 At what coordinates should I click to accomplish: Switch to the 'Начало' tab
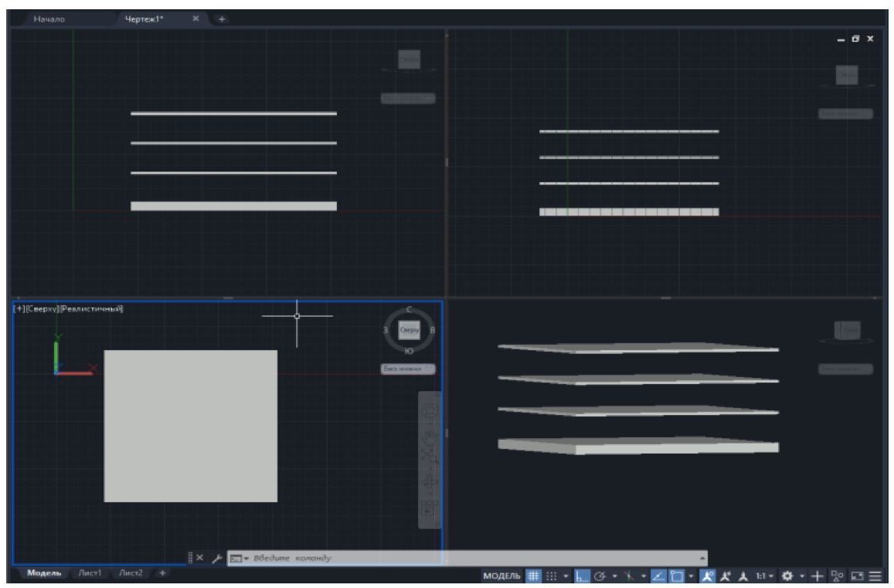tap(49, 18)
